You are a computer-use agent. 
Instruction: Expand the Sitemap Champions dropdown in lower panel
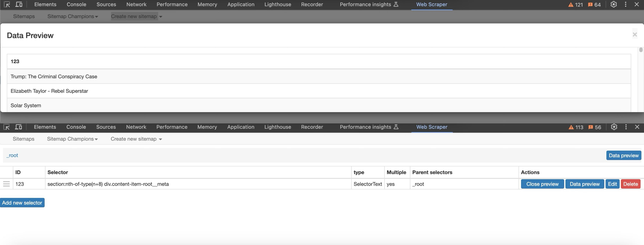tap(72, 139)
